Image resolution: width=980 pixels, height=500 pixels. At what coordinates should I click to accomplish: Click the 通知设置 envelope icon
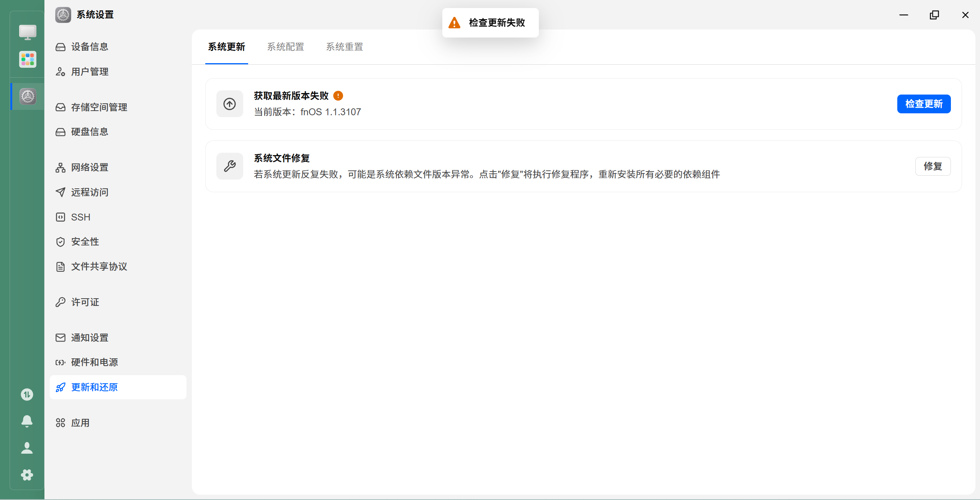coord(61,338)
